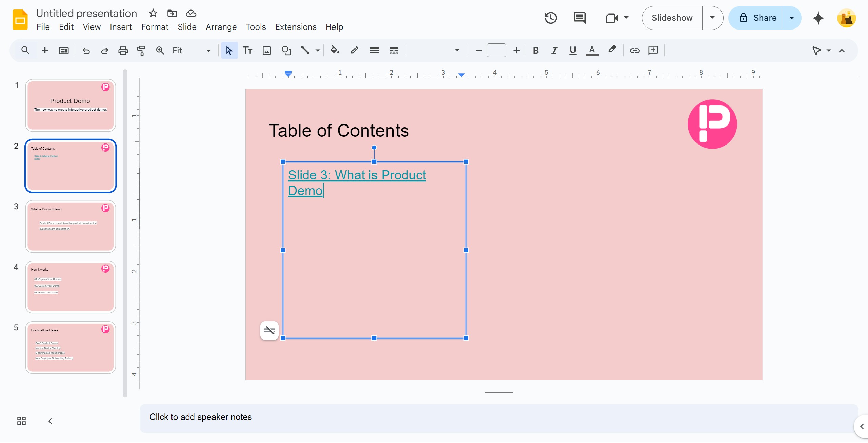Screen dimensions: 868x443
Task: Open the Edit menu
Action: click(x=66, y=27)
